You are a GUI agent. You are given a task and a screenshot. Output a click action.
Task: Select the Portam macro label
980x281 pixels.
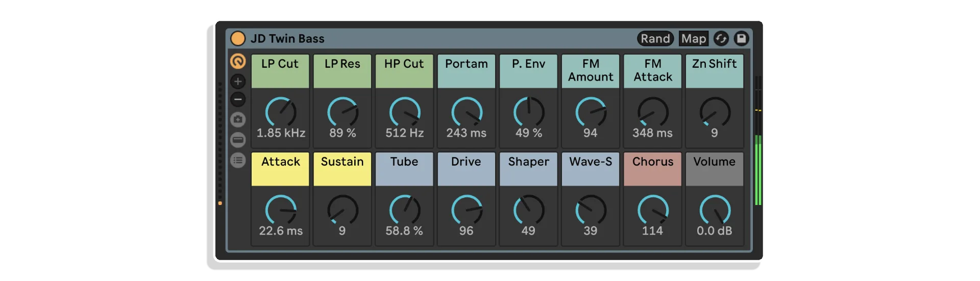467,71
